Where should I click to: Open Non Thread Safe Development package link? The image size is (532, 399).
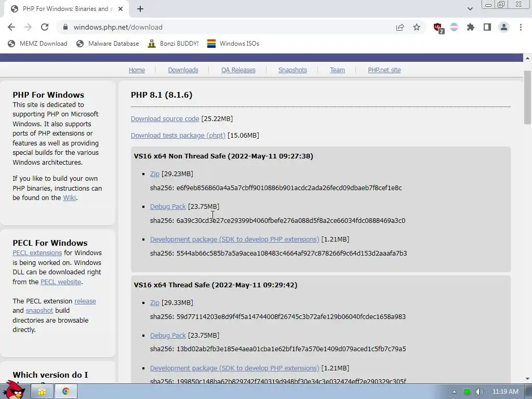pyautogui.click(x=234, y=239)
